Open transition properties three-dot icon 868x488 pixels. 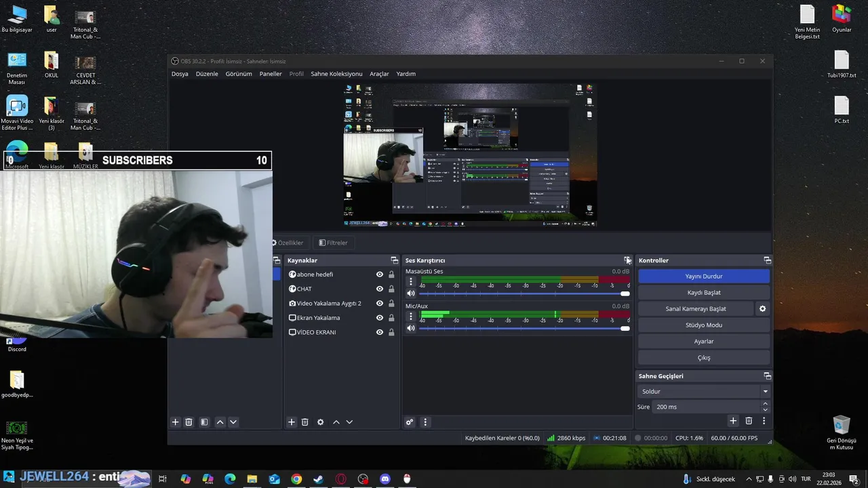(764, 421)
